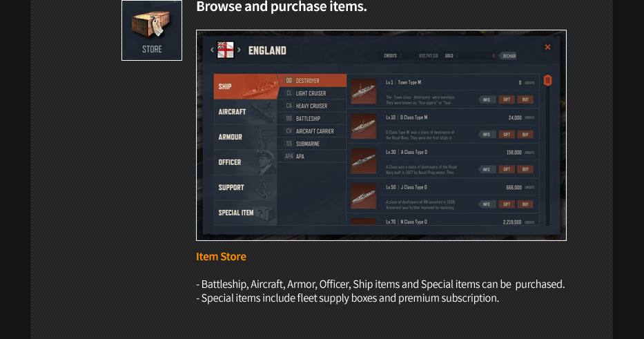The width and height of the screenshot is (644, 339).
Task: Go to previous nation with left arrow
Action: [213, 50]
